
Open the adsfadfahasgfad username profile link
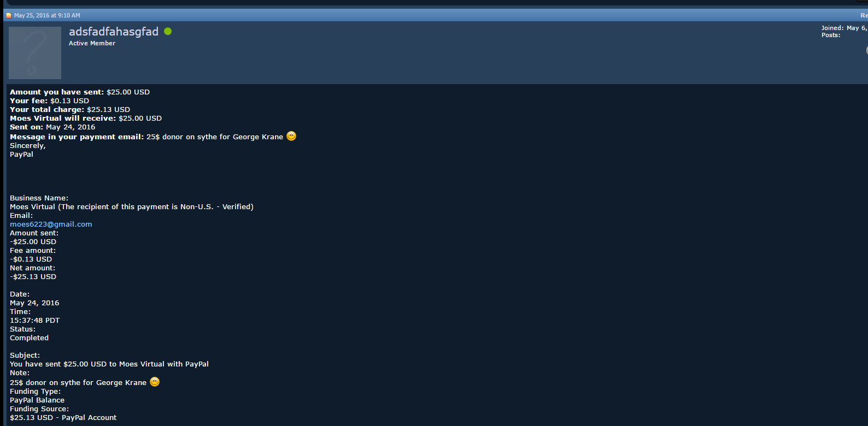(x=114, y=32)
